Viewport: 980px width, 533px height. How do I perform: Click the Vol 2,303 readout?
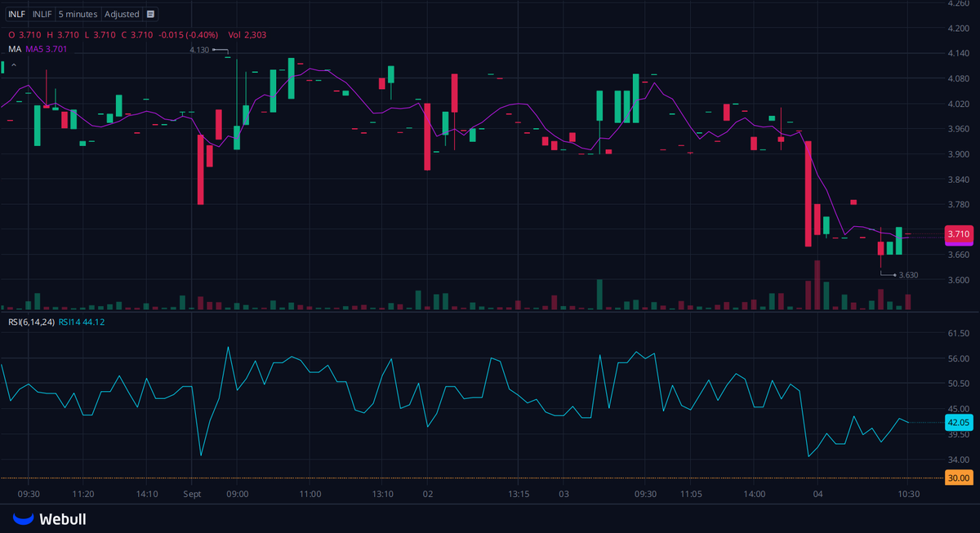click(x=247, y=34)
